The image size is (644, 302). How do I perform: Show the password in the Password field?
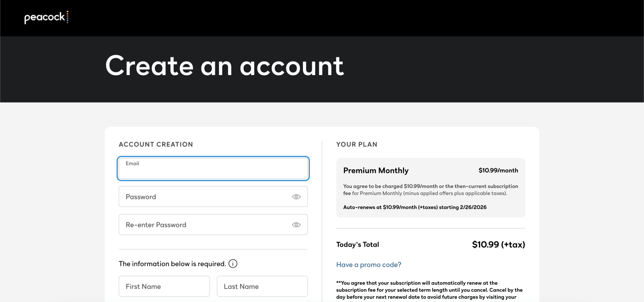point(296,197)
